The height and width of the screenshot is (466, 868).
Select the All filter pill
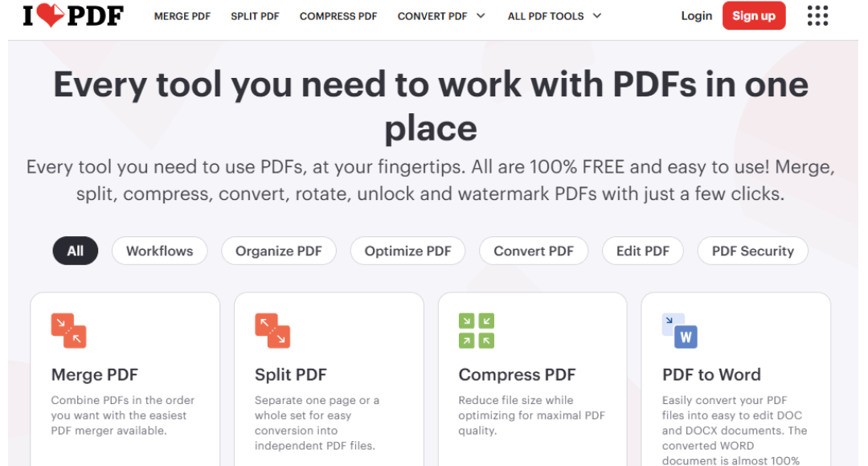75,251
